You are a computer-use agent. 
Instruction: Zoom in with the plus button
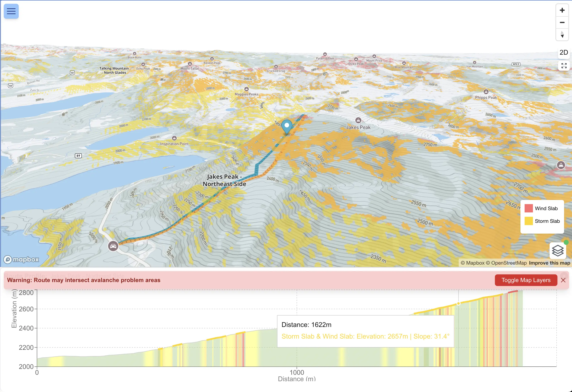[x=562, y=10]
